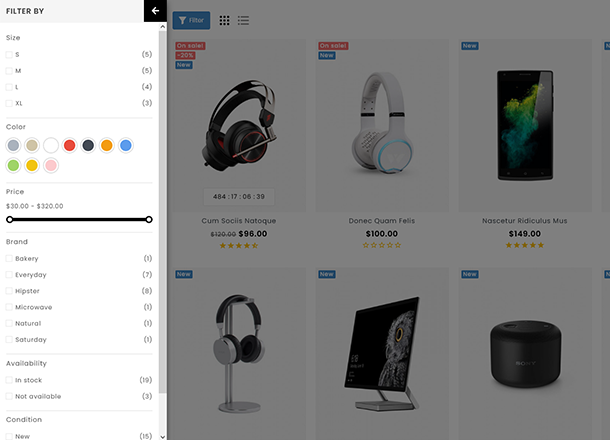Enable the XL size filter

click(x=9, y=103)
